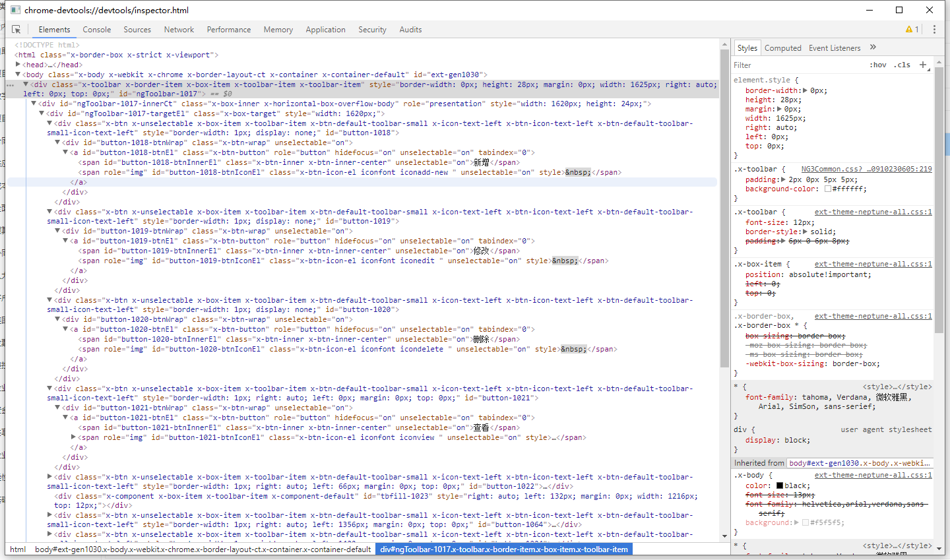950x560 pixels.
Task: Open the DevTools three-dot customize menu
Action: [x=934, y=30]
